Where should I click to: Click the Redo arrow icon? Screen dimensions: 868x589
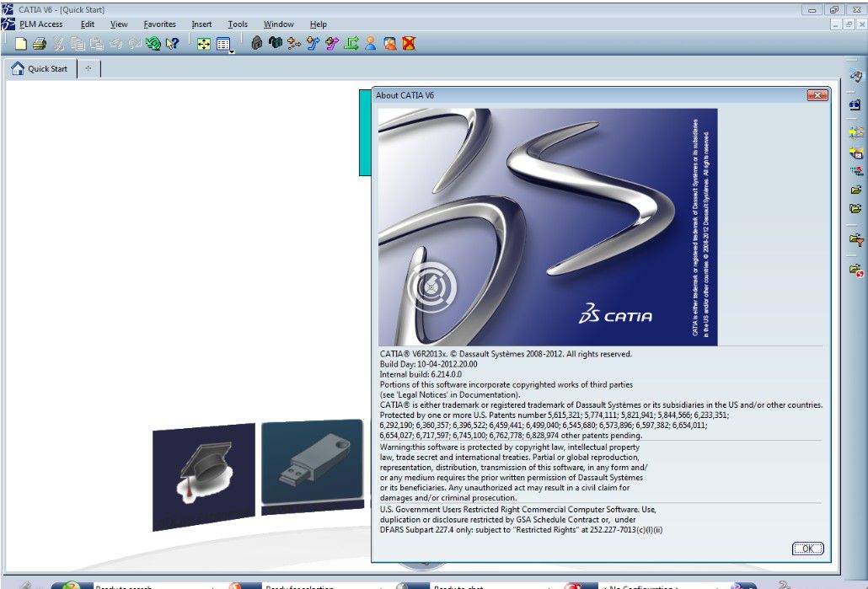point(135,44)
